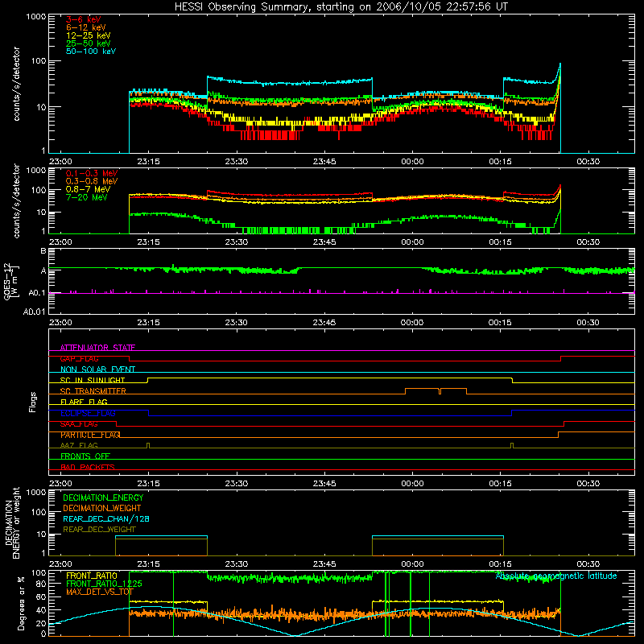The image size is (644, 644).
Task: Select the SC_TRANSMITTER flag label
Action: (93, 391)
